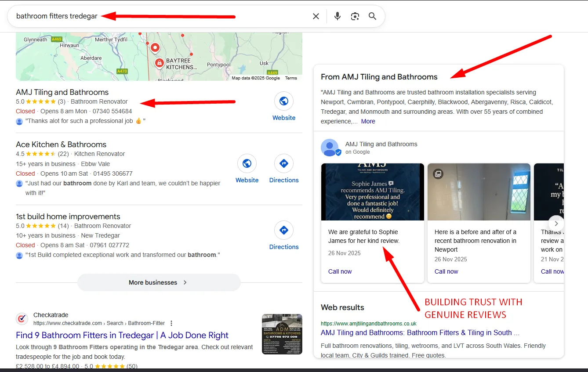Open Ace Kitchen & Bathrooms listing title
Image resolution: width=588 pixels, height=372 pixels.
[x=61, y=144]
